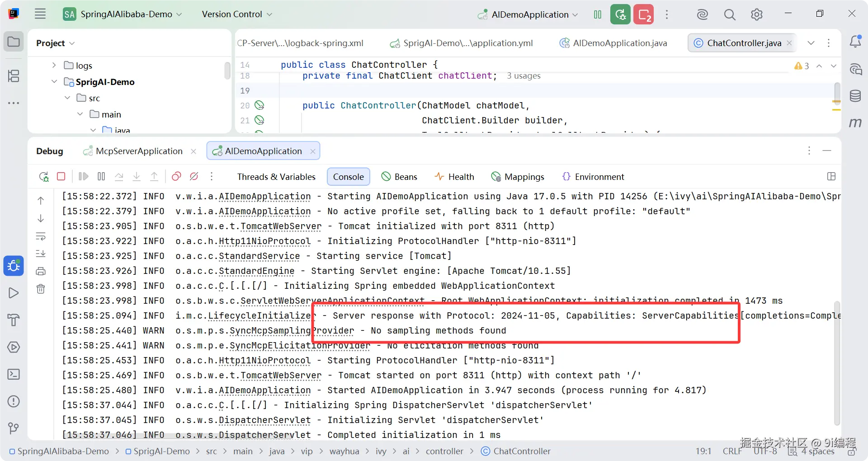This screenshot has height=461, width=868.
Task: Open the Problems tool window icon
Action: click(x=14, y=401)
